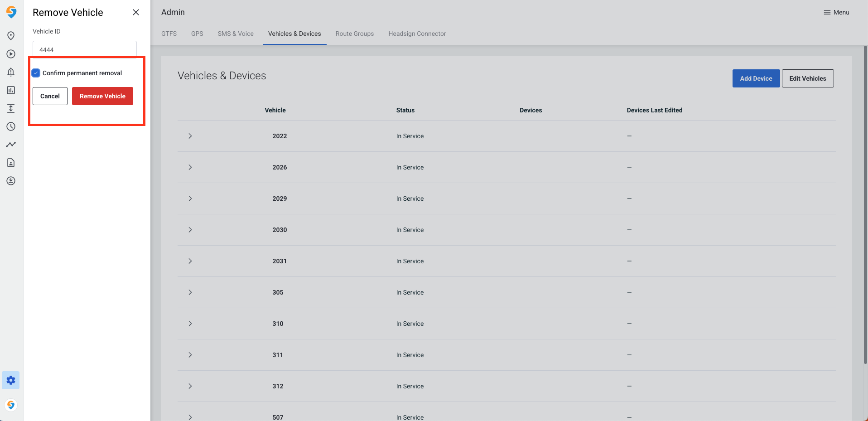
Task: Uncheck Confirm permanent removal
Action: 36,73
